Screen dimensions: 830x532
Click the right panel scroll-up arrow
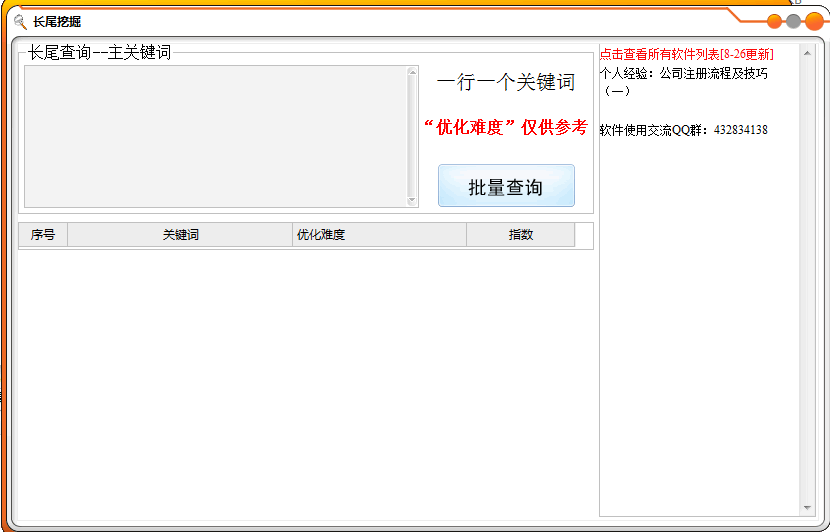(807, 52)
